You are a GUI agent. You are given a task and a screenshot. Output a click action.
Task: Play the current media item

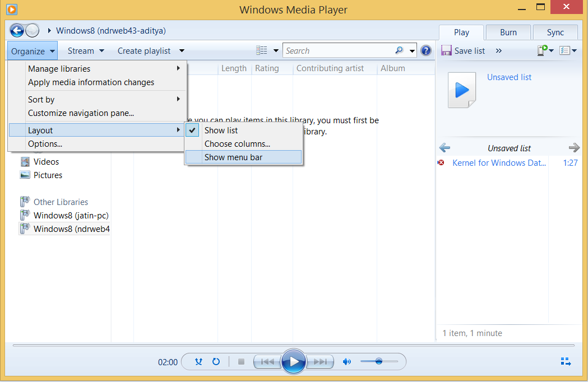[294, 361]
